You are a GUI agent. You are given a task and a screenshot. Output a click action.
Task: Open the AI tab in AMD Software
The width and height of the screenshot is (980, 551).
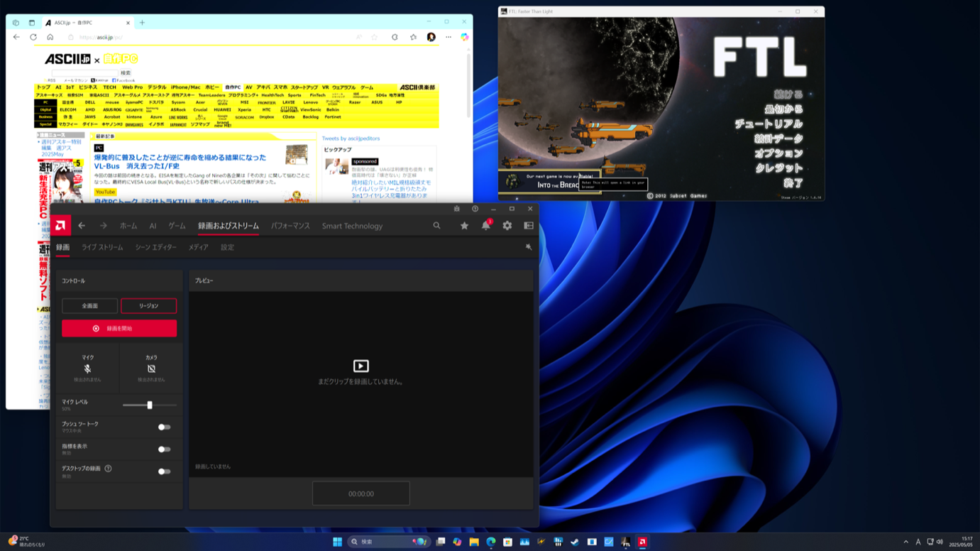pyautogui.click(x=153, y=226)
